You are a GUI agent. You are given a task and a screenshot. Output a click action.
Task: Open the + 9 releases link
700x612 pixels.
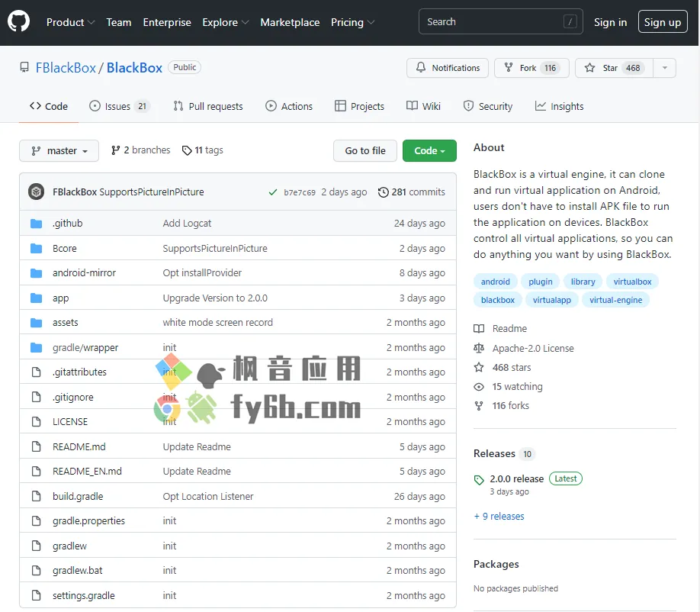[499, 517]
